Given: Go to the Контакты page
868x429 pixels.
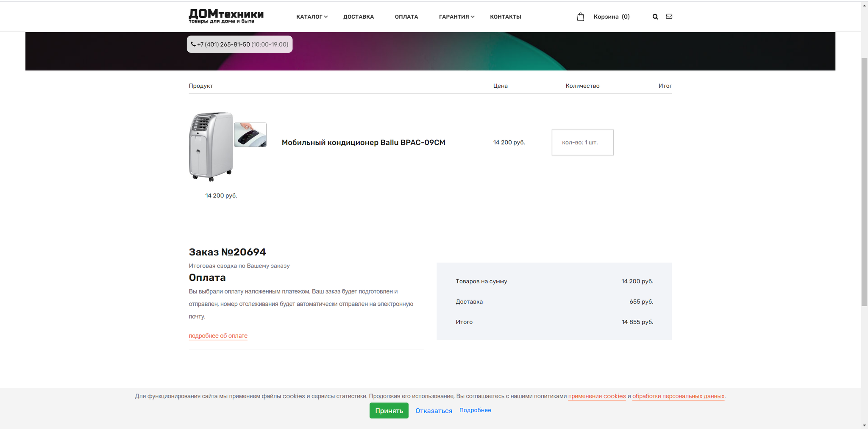Looking at the screenshot, I should [x=506, y=17].
